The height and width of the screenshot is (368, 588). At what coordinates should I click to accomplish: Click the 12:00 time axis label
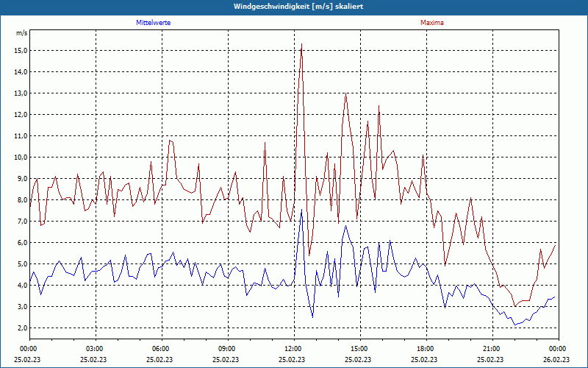pos(292,349)
